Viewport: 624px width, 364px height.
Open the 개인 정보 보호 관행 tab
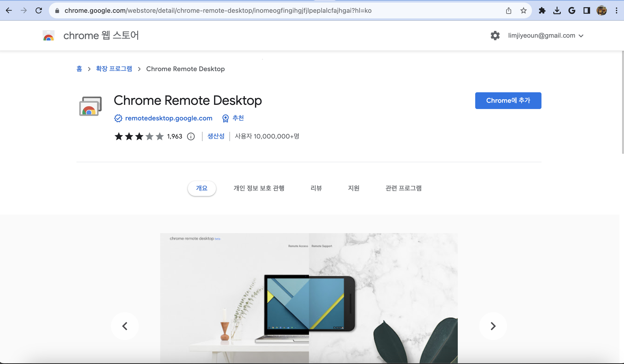[259, 188]
